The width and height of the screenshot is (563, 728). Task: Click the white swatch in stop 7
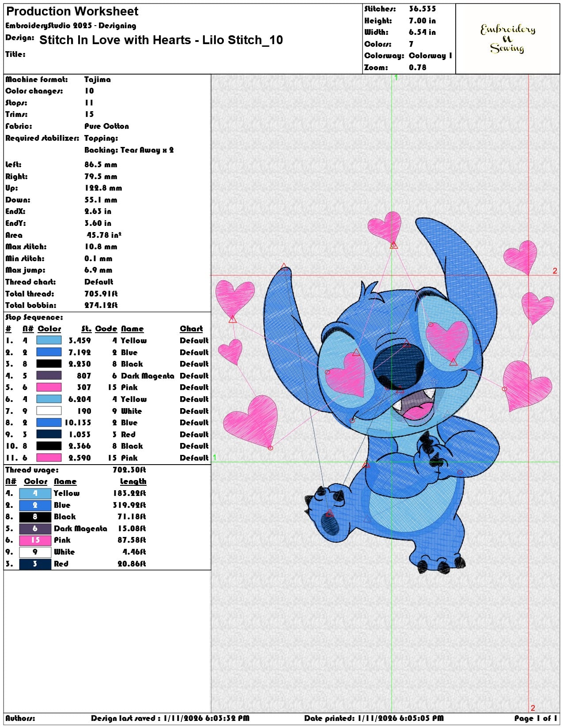point(49,411)
